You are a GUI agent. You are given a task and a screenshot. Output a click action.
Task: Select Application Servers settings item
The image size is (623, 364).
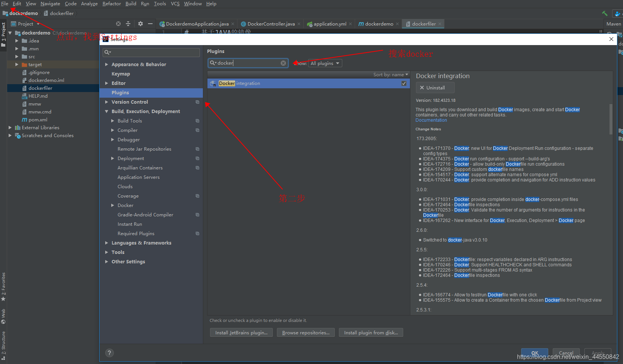tap(138, 177)
